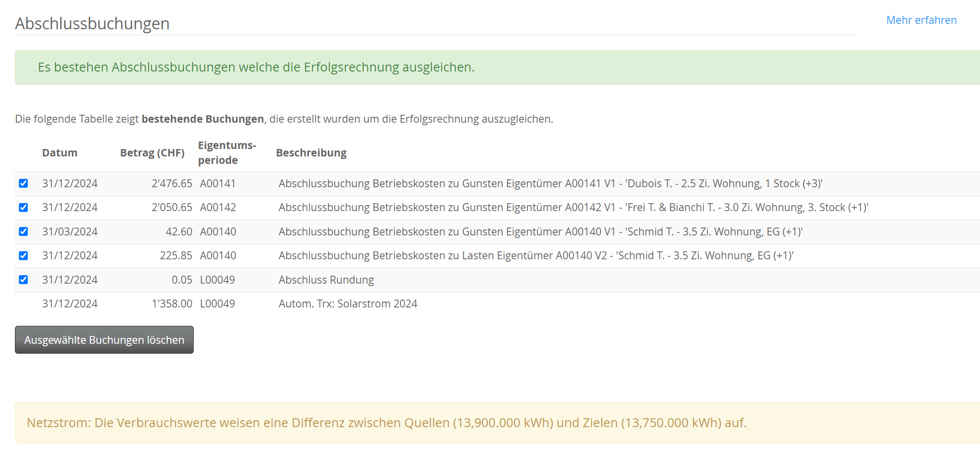
Task: Click the date in the Solarstrom 2024 row
Action: 70,304
